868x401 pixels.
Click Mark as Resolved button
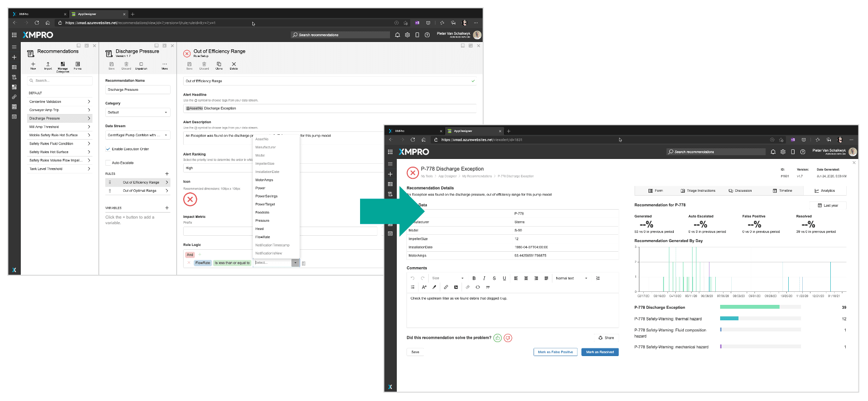tap(600, 352)
